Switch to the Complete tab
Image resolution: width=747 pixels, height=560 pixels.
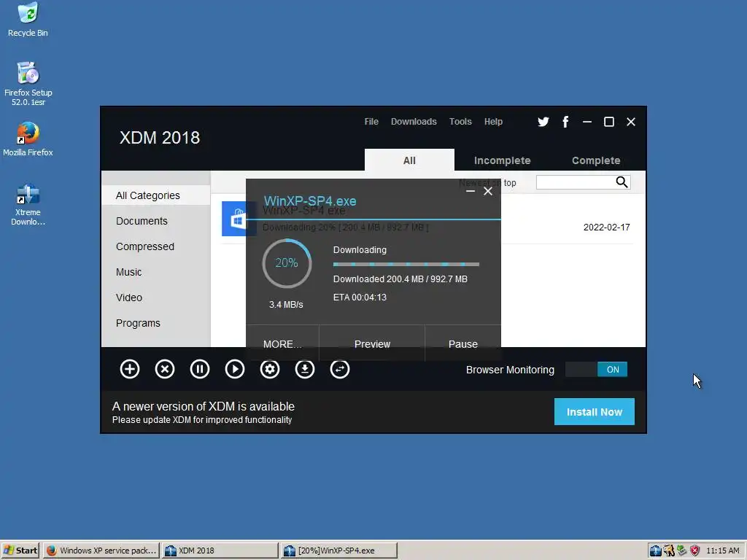(596, 160)
